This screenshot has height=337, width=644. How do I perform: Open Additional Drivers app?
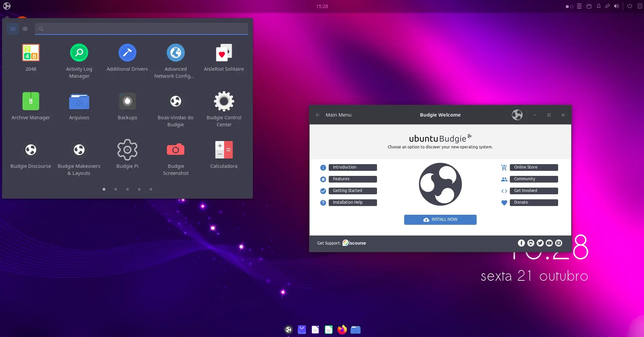127,58
